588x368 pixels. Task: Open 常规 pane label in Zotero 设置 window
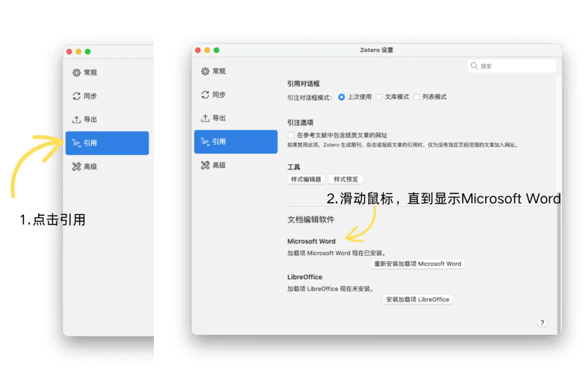click(x=219, y=71)
